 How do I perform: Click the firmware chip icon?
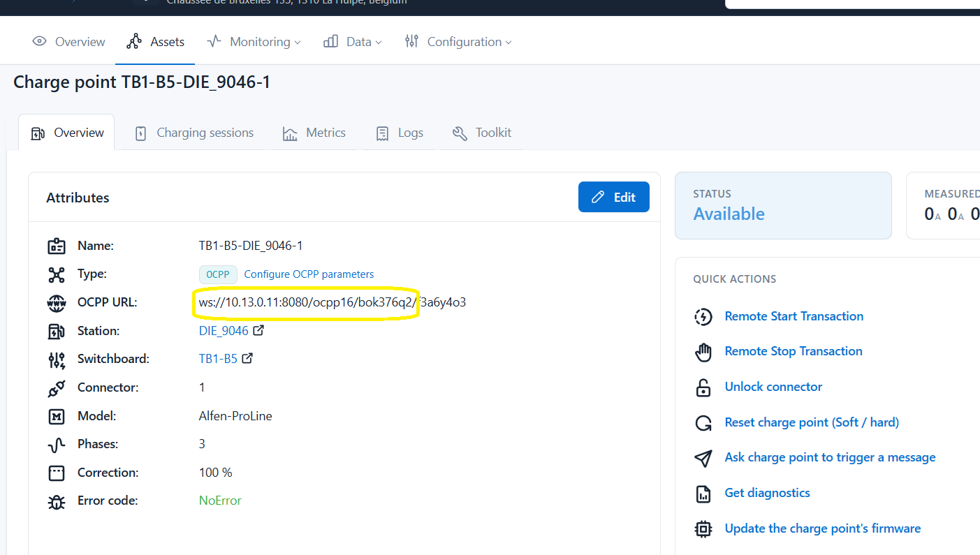703,528
